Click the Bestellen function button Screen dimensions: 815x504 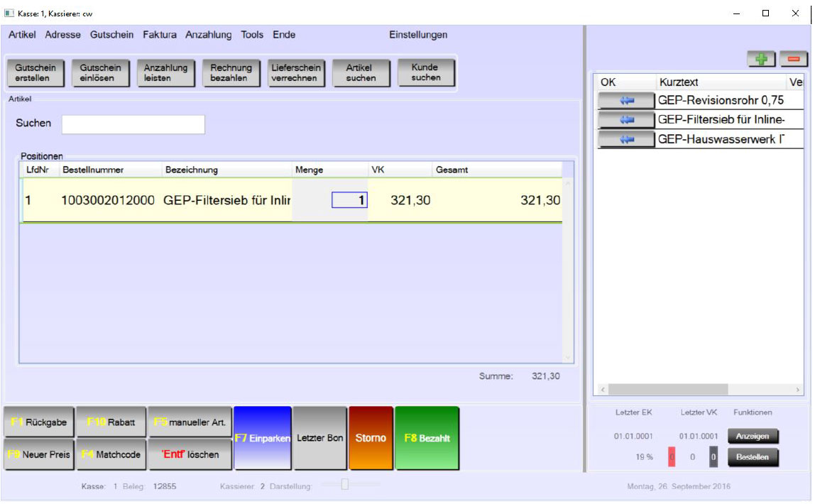753,458
